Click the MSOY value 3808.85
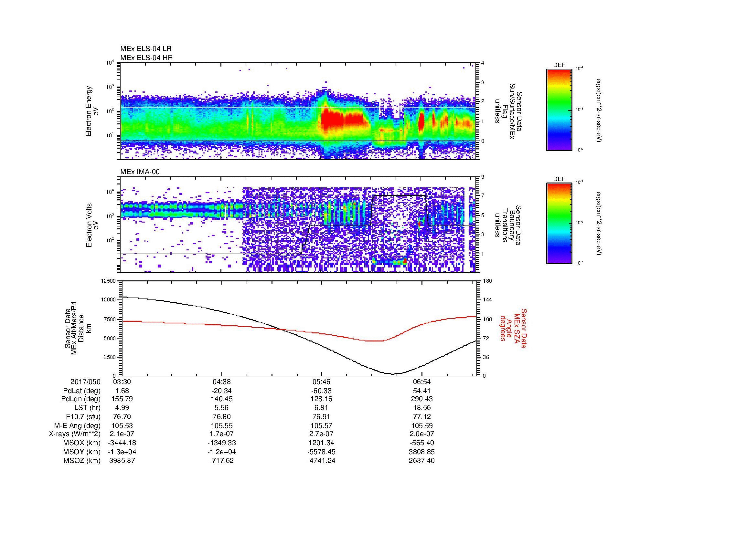This screenshot has width=756, height=534. (x=421, y=452)
